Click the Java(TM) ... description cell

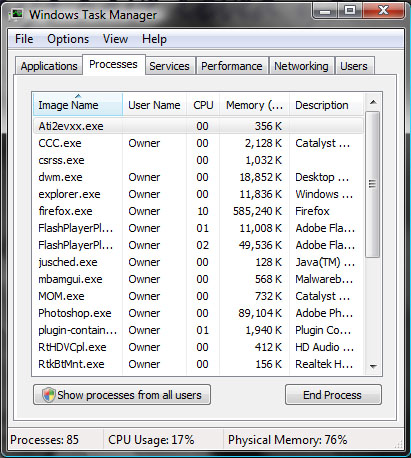tap(325, 262)
